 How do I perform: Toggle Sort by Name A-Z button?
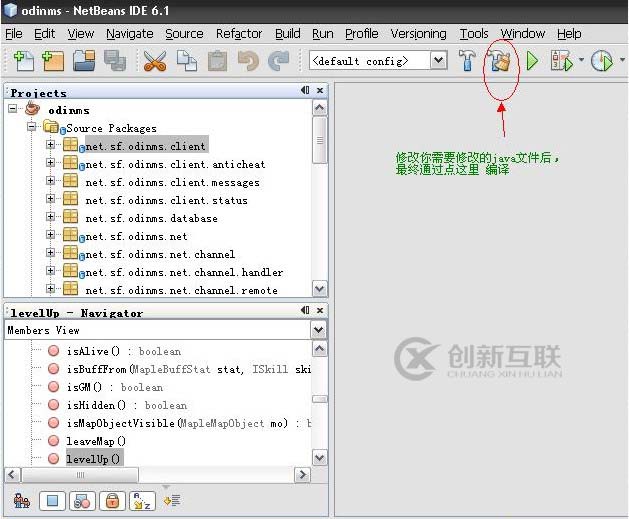(x=142, y=501)
